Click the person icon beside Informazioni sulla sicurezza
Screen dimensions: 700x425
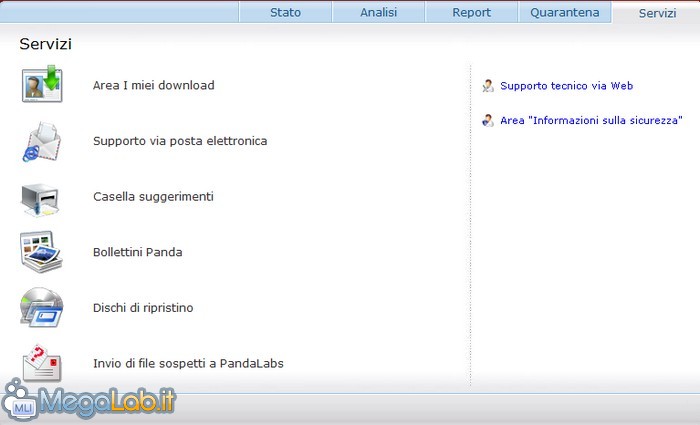488,120
